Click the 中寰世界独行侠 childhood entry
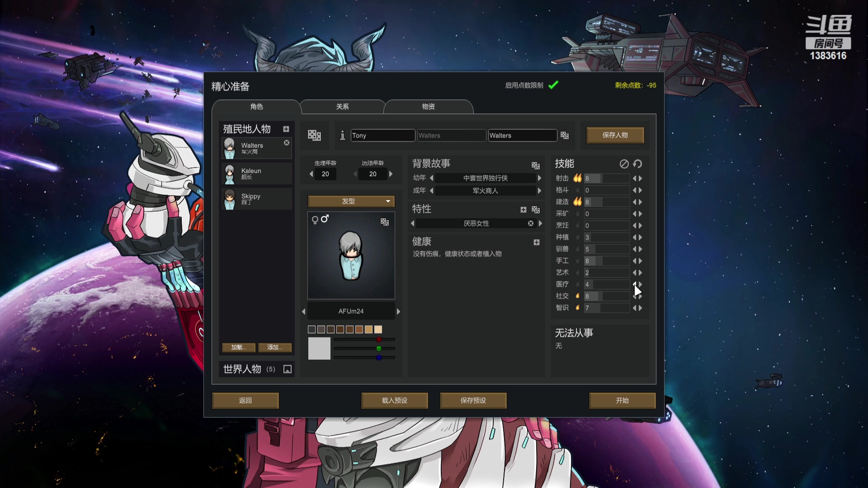 [485, 178]
